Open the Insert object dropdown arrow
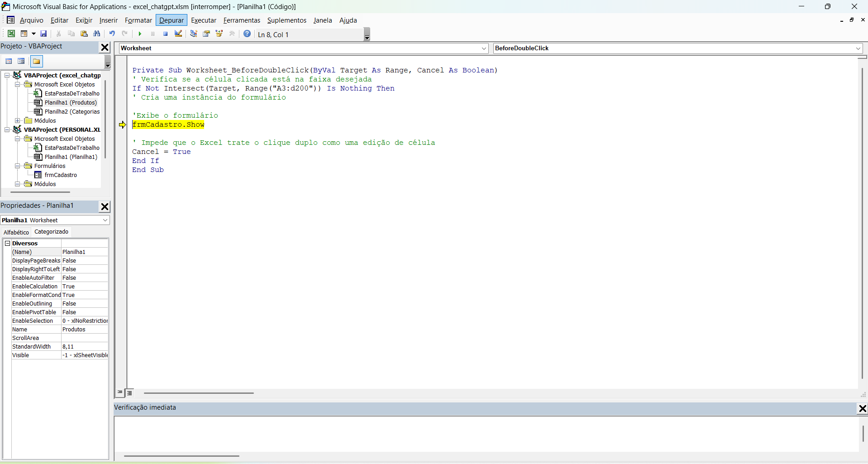 coord(33,34)
